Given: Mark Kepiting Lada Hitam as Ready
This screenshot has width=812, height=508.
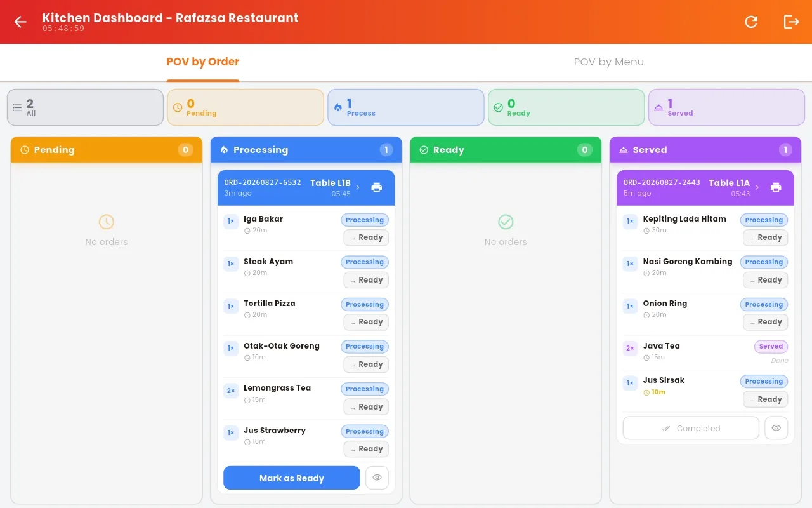Looking at the screenshot, I should click(765, 237).
